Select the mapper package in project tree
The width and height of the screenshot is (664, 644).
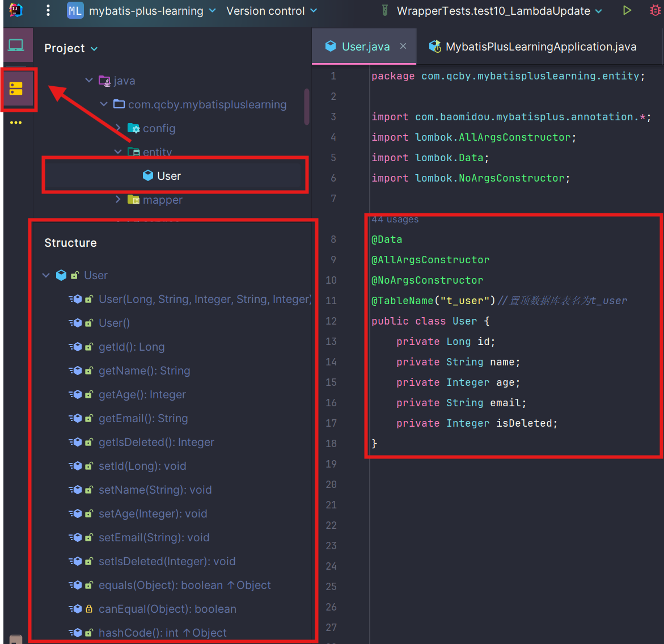pos(163,200)
